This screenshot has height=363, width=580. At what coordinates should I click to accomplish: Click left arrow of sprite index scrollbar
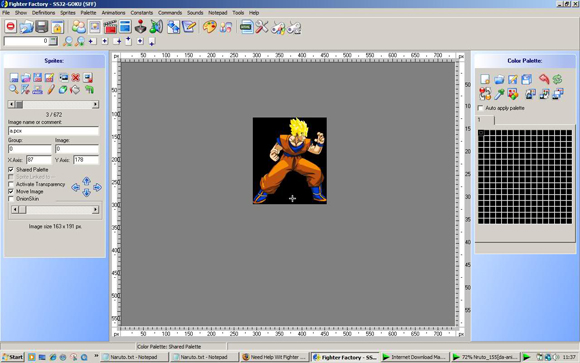11,104
